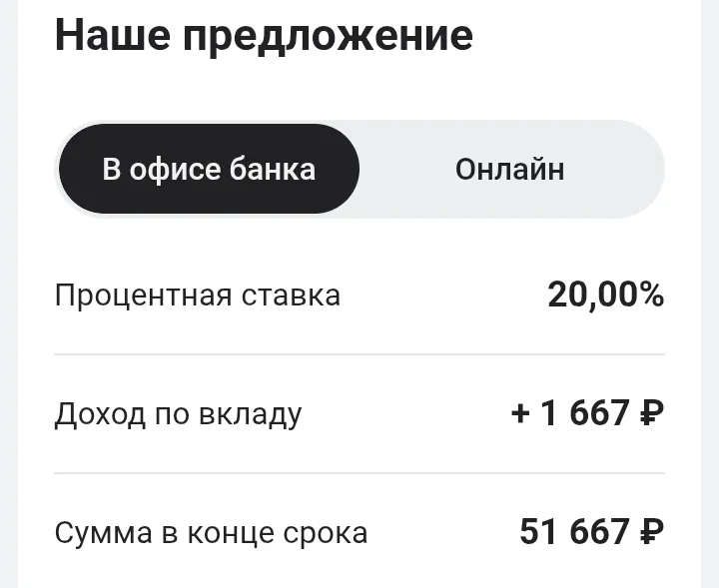
Task: Click the word "вкладу" in the income row
Action: coord(251,414)
